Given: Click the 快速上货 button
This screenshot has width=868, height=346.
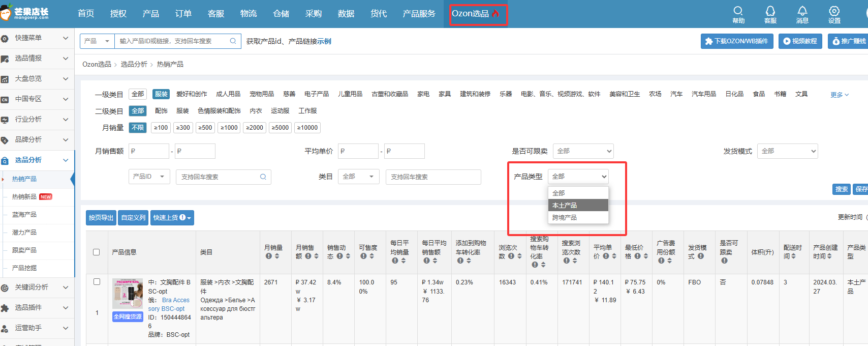Looking at the screenshot, I should coord(172,218).
